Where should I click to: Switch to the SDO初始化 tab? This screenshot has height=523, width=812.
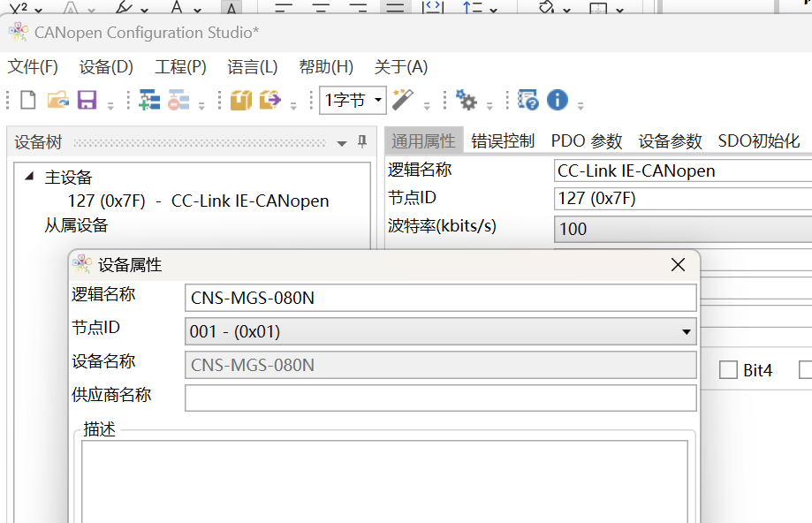(759, 140)
